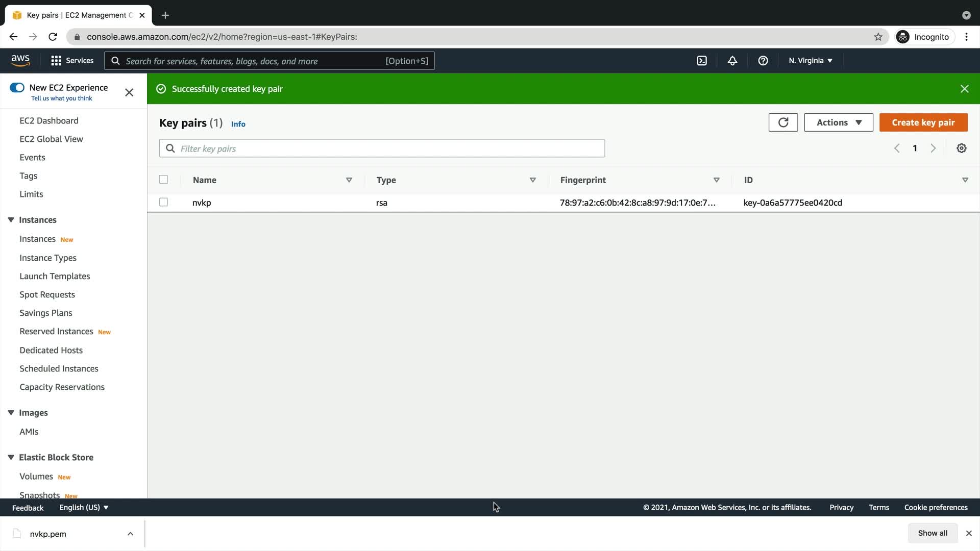This screenshot has height=551, width=980.
Task: Click the Create key pair button
Action: pyautogui.click(x=923, y=122)
